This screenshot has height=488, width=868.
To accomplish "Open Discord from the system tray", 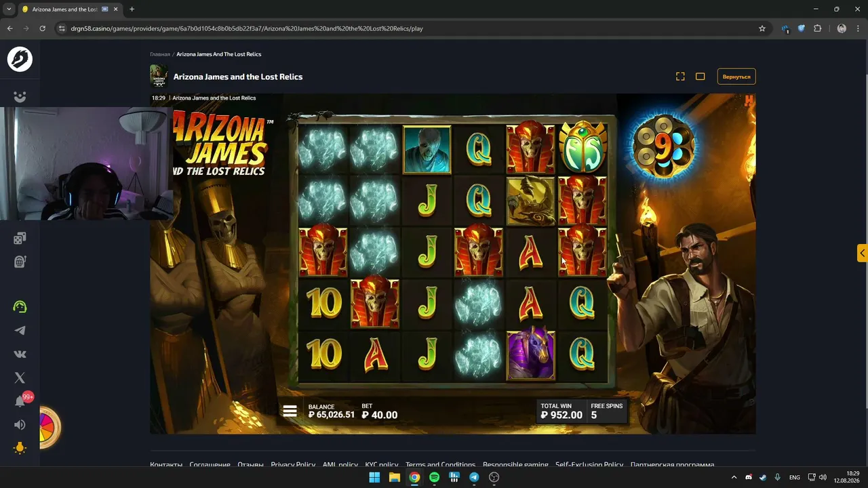I will pos(749,477).
